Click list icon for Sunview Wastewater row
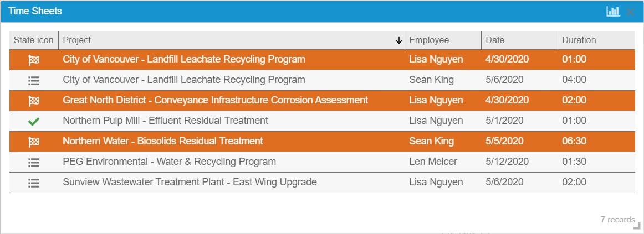This screenshot has width=644, height=234. pyautogui.click(x=34, y=183)
